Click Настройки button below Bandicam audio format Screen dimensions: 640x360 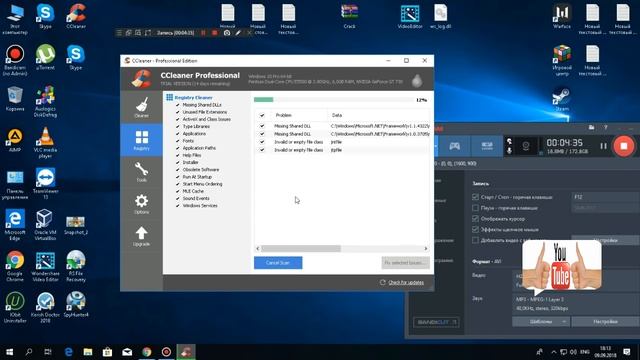point(605,322)
